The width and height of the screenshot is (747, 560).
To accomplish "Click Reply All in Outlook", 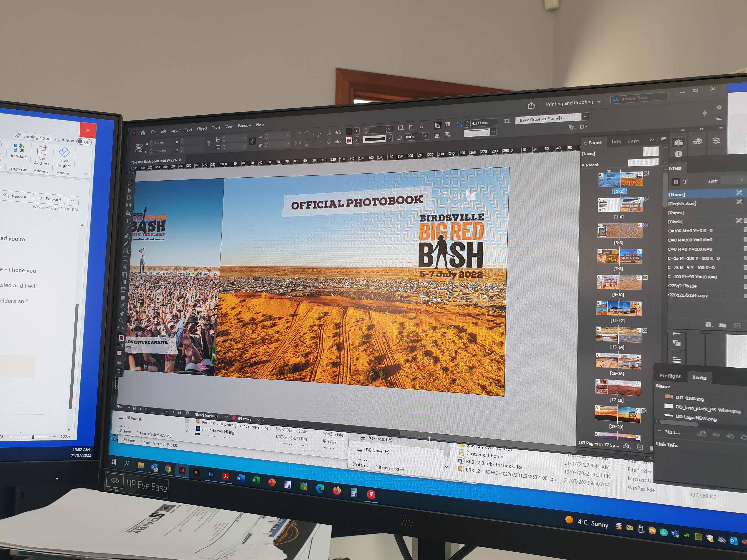I will click(16, 196).
